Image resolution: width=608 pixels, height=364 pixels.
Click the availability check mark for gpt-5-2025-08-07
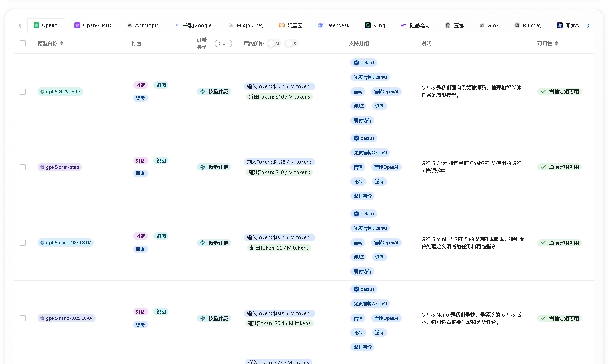click(543, 91)
